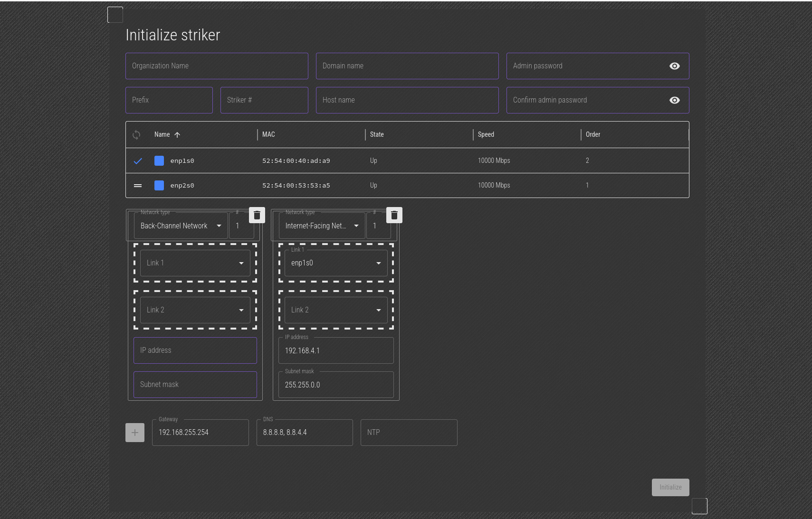
Task: Delete the Internet-Facing Network card
Action: point(394,215)
